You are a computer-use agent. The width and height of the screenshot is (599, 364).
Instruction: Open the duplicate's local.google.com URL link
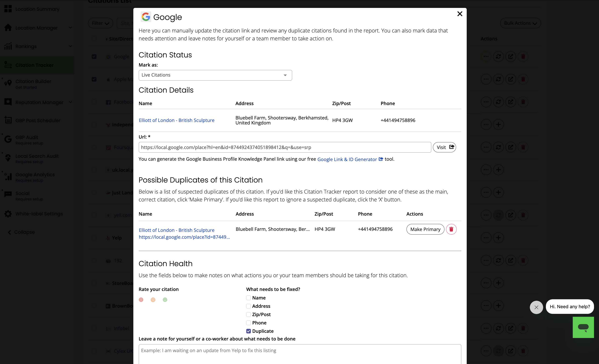pos(184,237)
